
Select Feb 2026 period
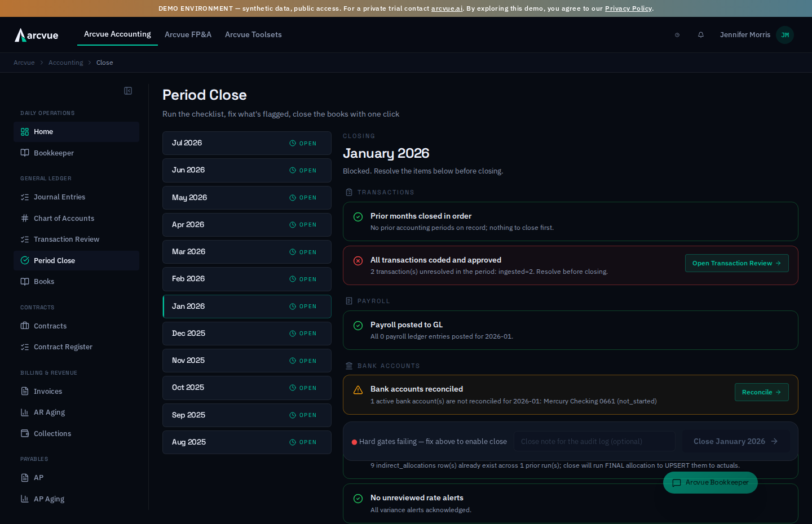247,279
